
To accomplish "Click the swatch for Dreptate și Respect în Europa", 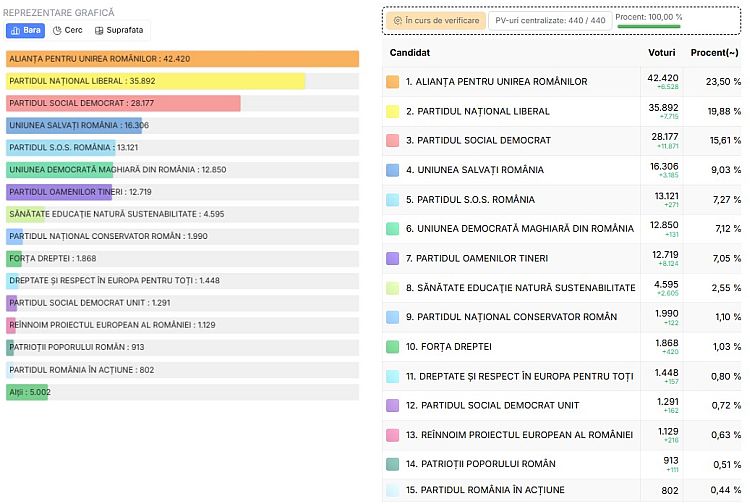I will pos(393,376).
